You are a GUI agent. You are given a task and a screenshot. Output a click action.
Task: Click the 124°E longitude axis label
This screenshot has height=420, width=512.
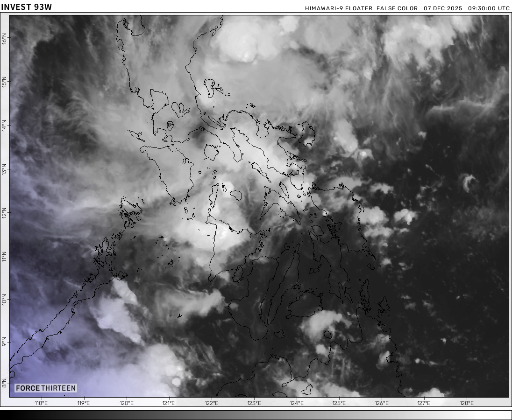pyautogui.click(x=296, y=403)
